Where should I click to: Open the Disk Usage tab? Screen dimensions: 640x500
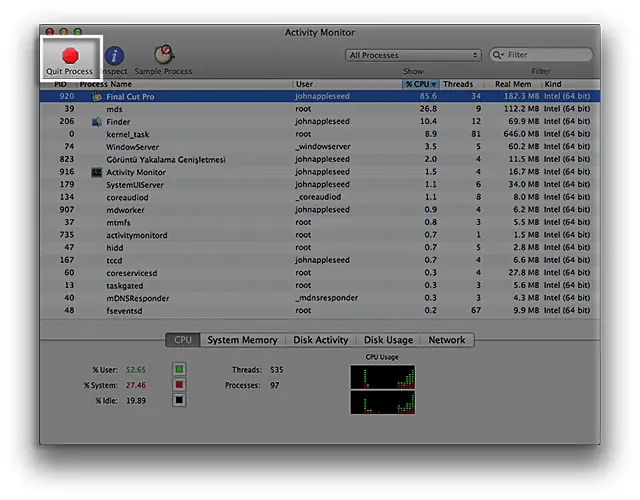click(388, 340)
